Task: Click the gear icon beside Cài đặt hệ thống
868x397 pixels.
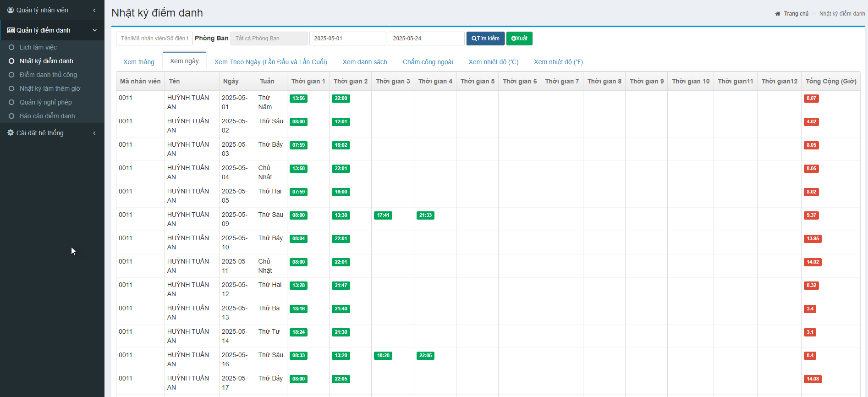Action: click(11, 132)
